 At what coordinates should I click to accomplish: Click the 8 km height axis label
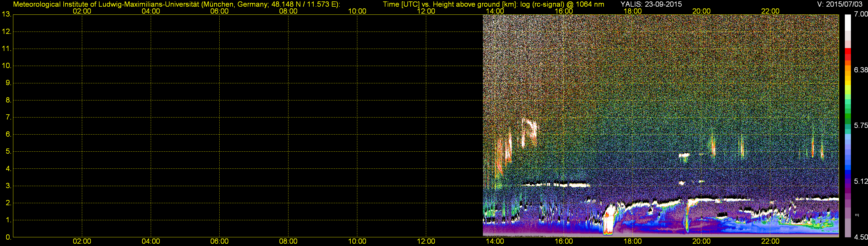pyautogui.click(x=8, y=100)
